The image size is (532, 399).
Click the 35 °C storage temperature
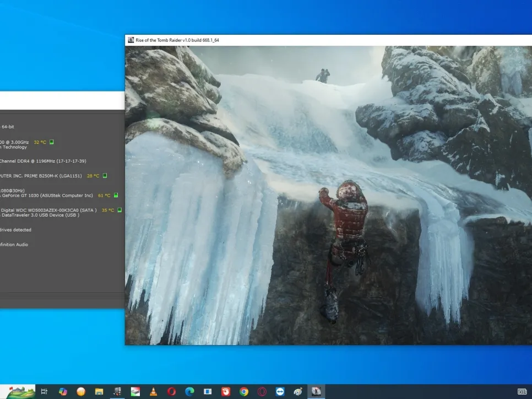point(108,210)
